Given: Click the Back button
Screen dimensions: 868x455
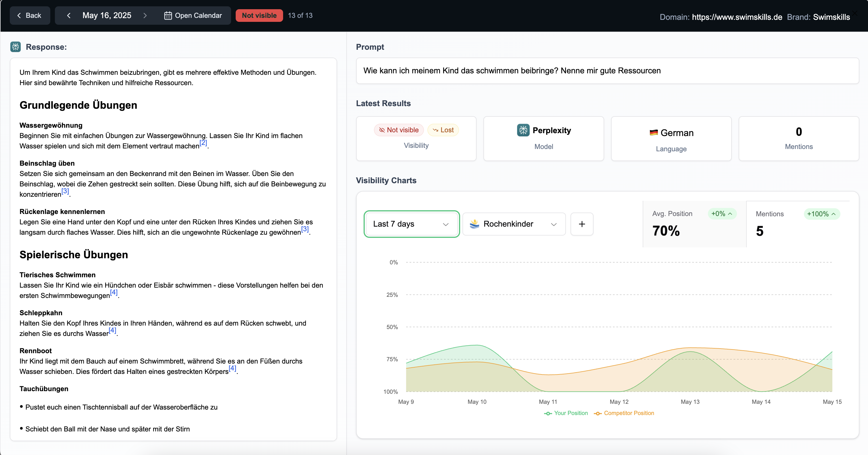Looking at the screenshot, I should (30, 16).
